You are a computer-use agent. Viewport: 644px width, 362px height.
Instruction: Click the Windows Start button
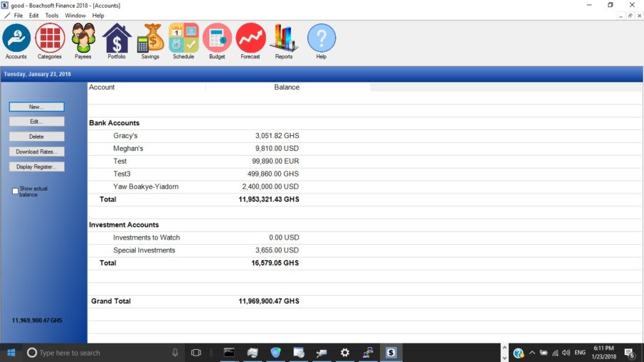[x=11, y=353]
